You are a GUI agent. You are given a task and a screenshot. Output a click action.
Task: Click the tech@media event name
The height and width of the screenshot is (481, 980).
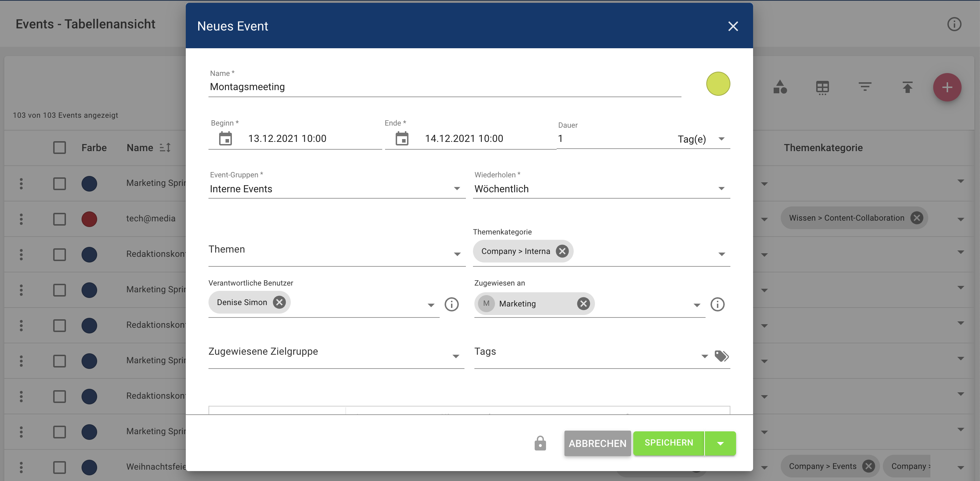click(151, 219)
